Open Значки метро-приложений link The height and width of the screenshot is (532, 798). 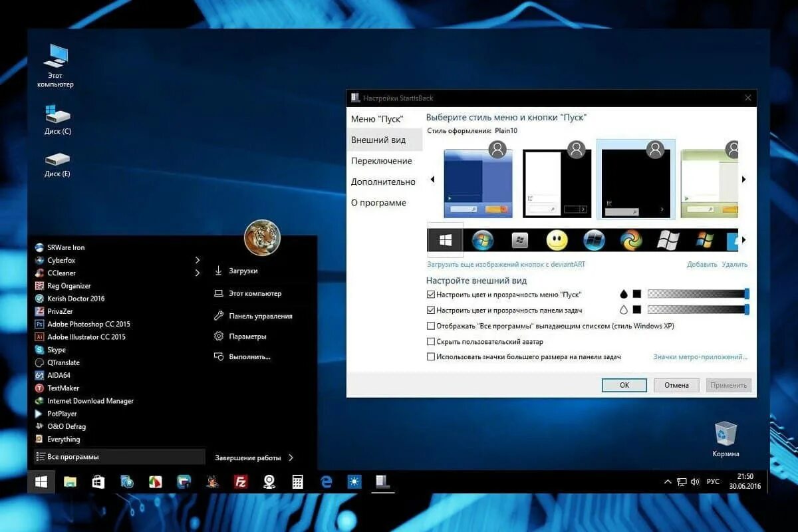(700, 357)
